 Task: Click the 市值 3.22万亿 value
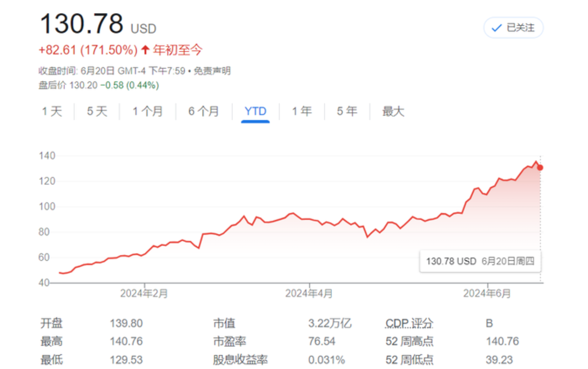pos(330,323)
